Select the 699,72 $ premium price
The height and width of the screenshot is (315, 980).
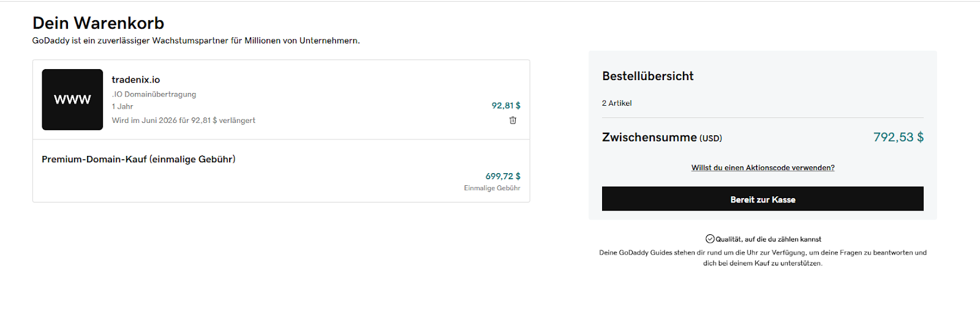coord(503,176)
